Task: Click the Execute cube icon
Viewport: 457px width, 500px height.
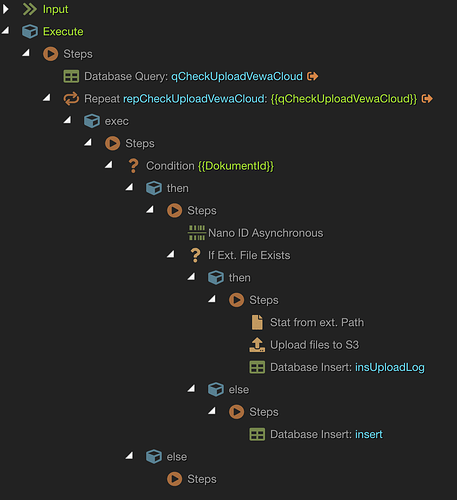Action: 30,32
